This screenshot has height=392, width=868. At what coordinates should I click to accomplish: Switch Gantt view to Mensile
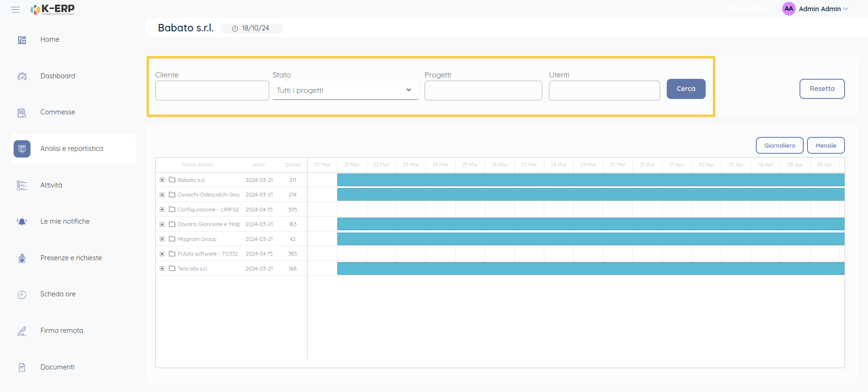point(825,145)
